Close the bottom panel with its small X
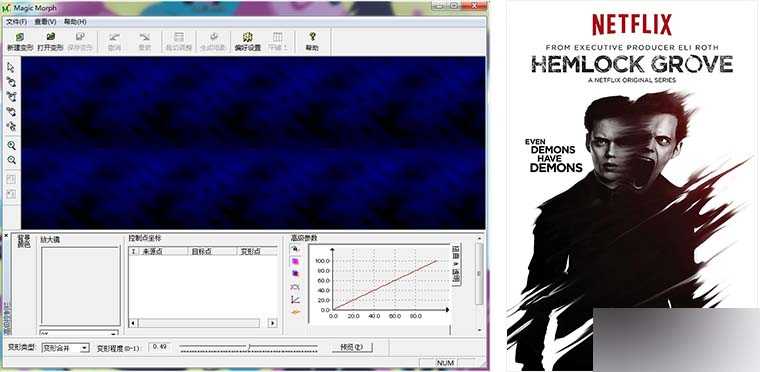 [x=6, y=236]
